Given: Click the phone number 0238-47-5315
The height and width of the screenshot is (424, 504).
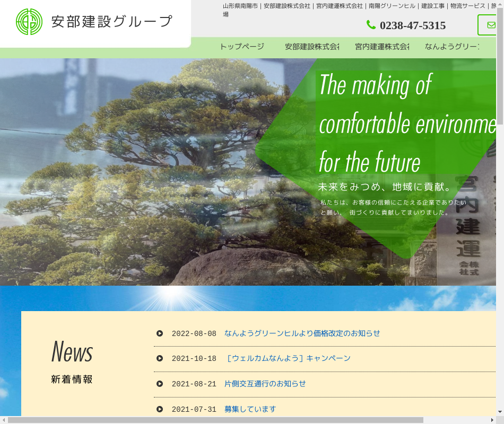Looking at the screenshot, I should [412, 25].
